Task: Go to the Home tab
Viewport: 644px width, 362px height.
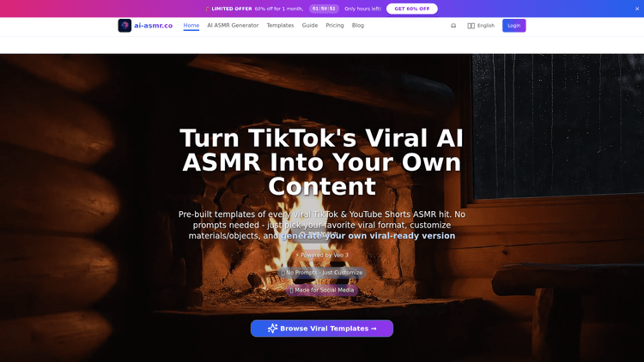Action: pyautogui.click(x=191, y=26)
